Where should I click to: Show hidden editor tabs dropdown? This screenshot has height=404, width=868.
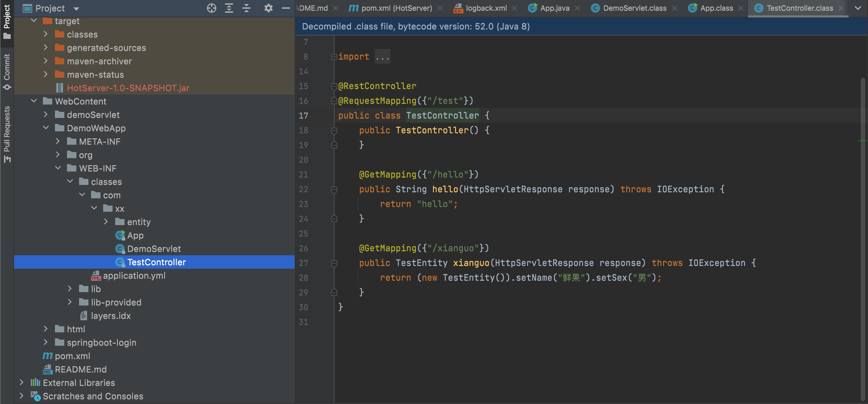pyautogui.click(x=858, y=8)
